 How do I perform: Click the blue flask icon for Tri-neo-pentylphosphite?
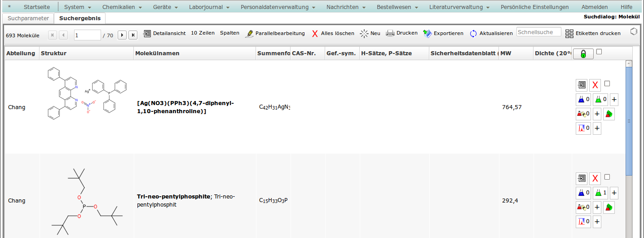pyautogui.click(x=583, y=193)
